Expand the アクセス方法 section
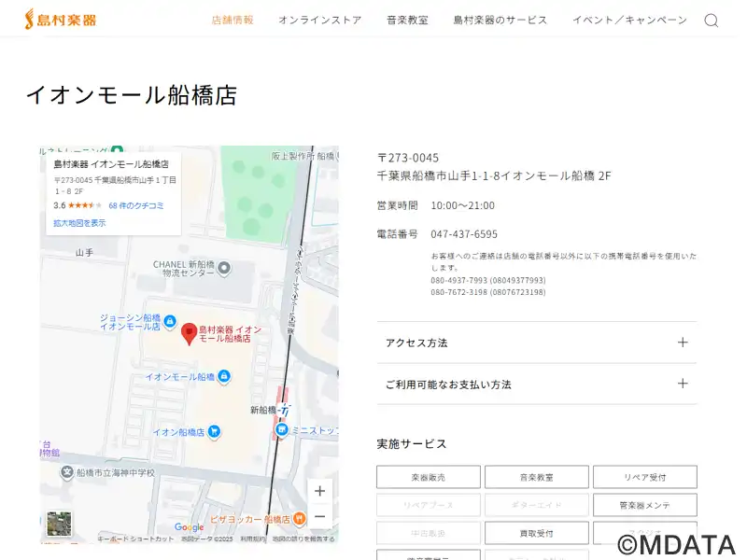This screenshot has height=560, width=747. click(683, 343)
